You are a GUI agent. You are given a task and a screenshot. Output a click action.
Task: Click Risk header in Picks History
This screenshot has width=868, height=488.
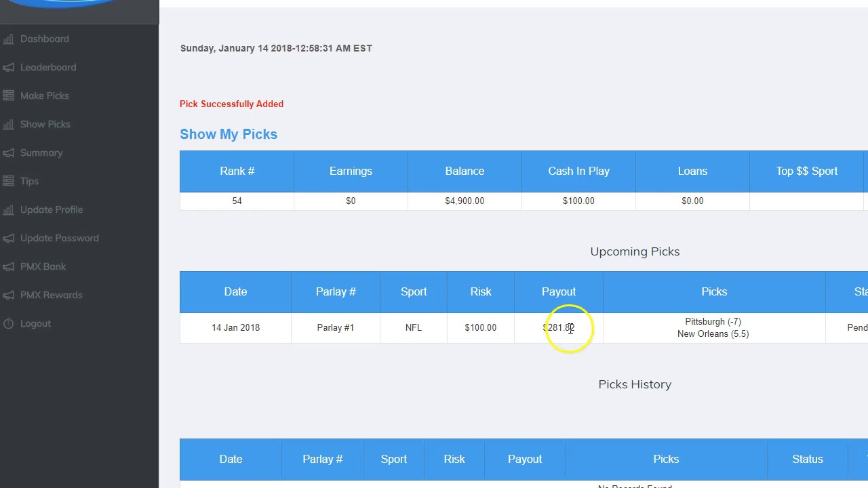coord(454,460)
